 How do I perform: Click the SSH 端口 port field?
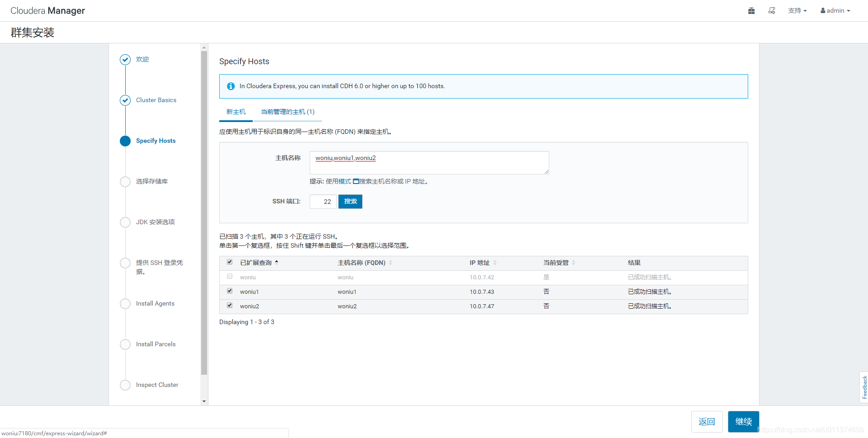[323, 202]
